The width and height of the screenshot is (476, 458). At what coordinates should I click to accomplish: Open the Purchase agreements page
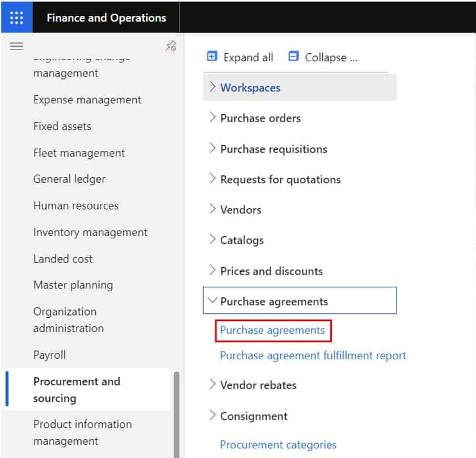[x=273, y=329]
